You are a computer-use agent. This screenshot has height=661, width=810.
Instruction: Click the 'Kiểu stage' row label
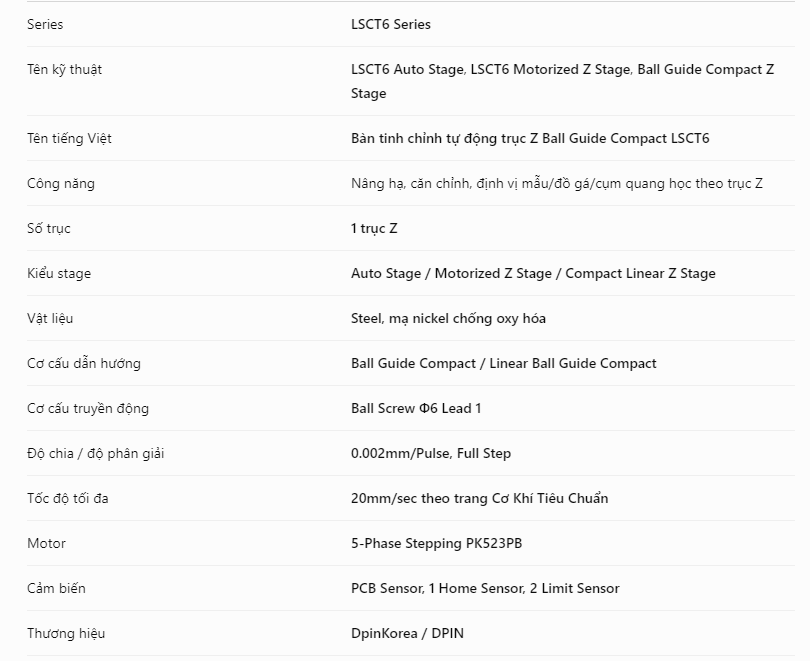(59, 273)
